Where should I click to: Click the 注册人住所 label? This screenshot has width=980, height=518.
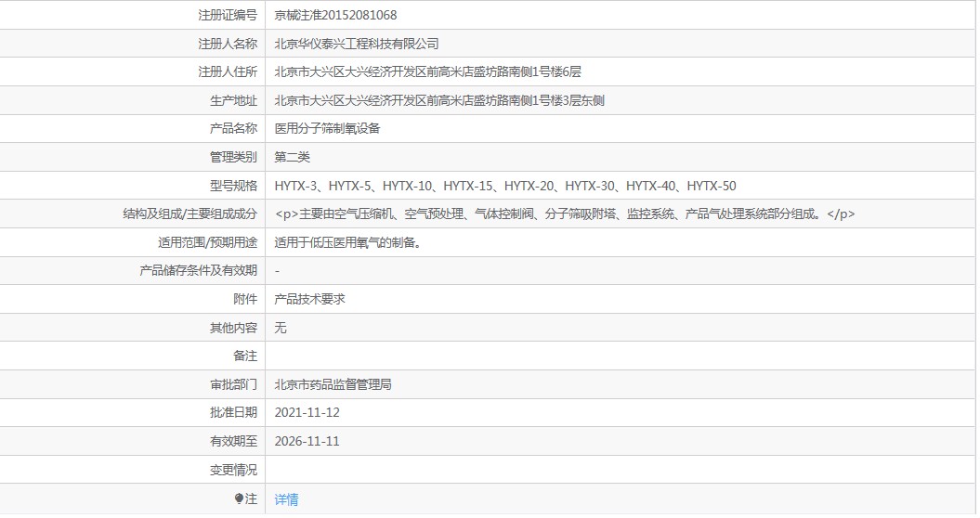[x=228, y=71]
